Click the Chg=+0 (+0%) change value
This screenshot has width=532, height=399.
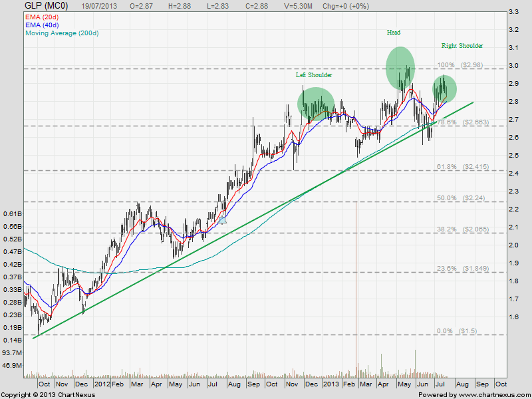pyautogui.click(x=346, y=6)
